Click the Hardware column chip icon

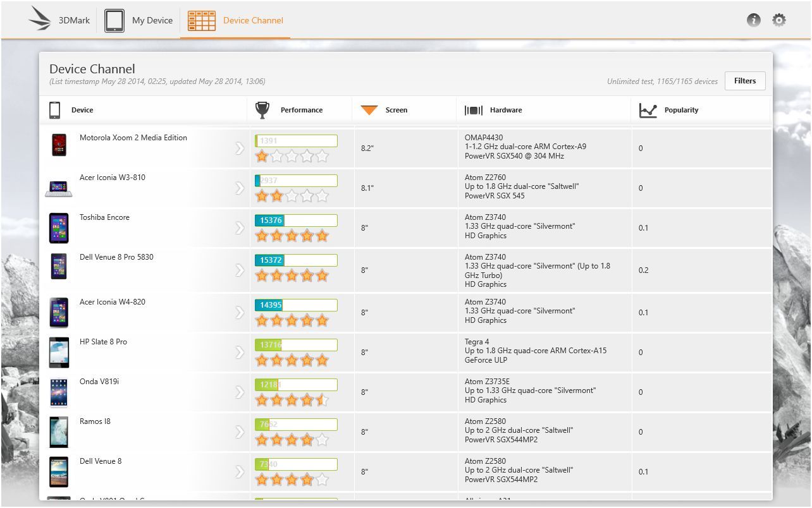click(473, 110)
